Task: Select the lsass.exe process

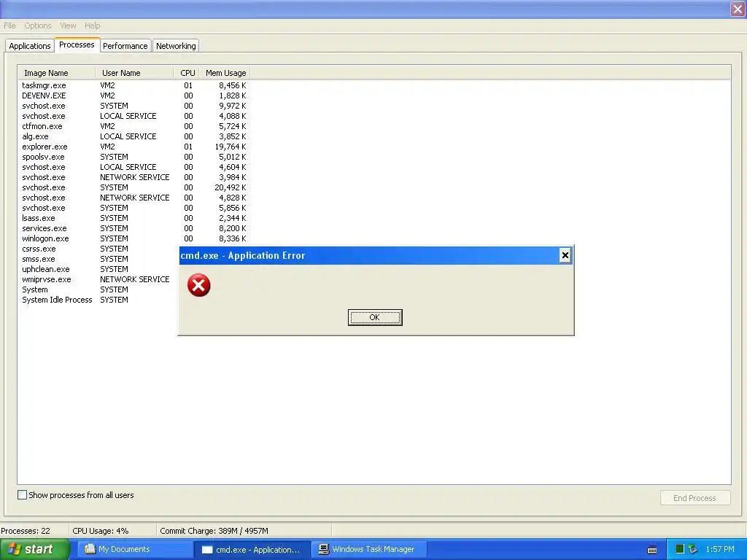Action: point(134,218)
